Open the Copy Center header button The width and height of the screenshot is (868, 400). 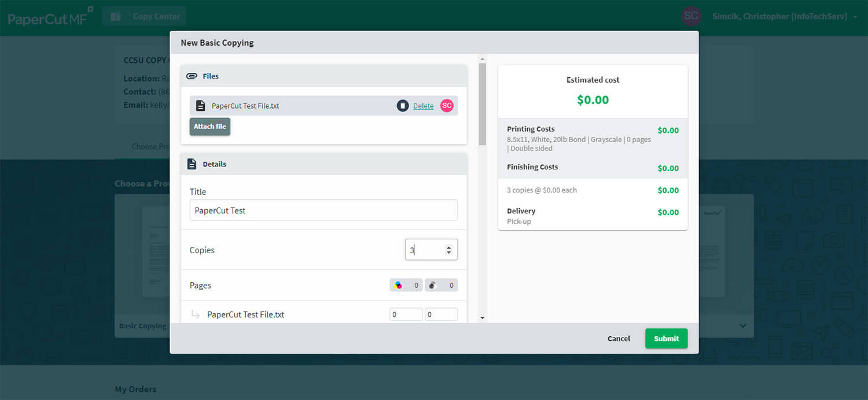pos(144,16)
